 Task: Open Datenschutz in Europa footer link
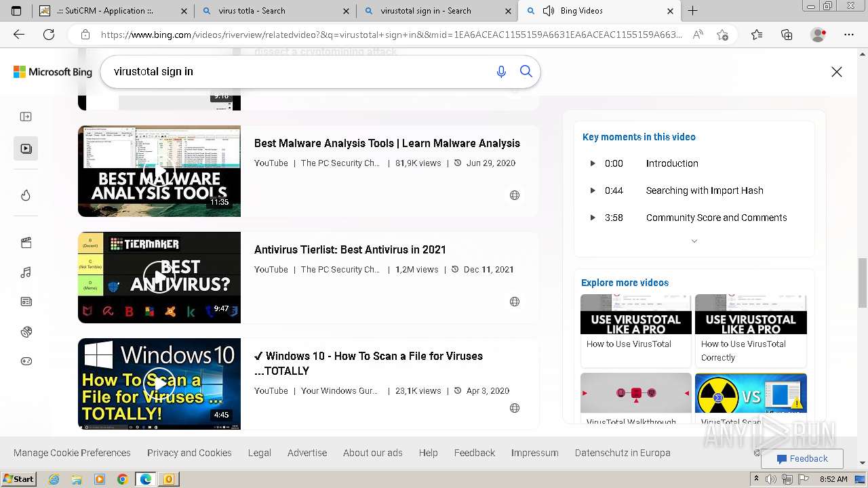click(623, 453)
